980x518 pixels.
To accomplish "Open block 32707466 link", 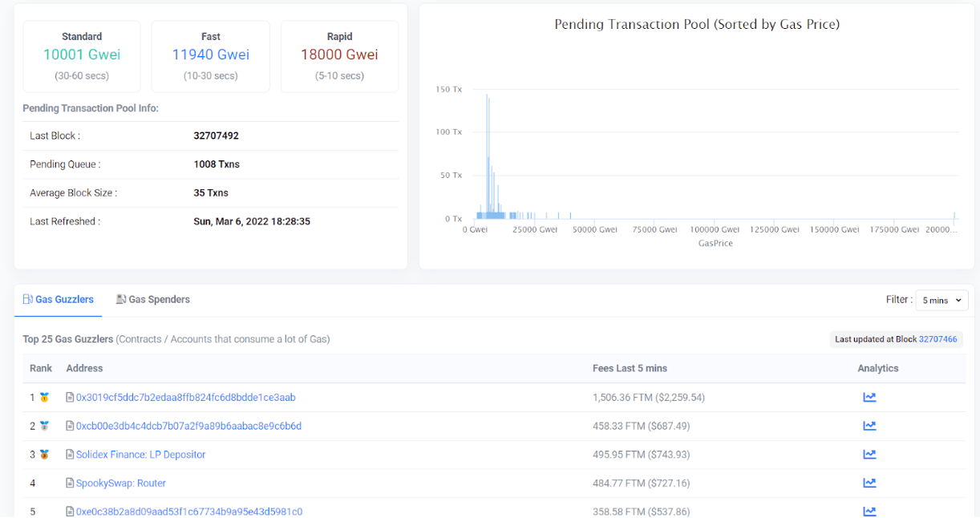I will (937, 339).
